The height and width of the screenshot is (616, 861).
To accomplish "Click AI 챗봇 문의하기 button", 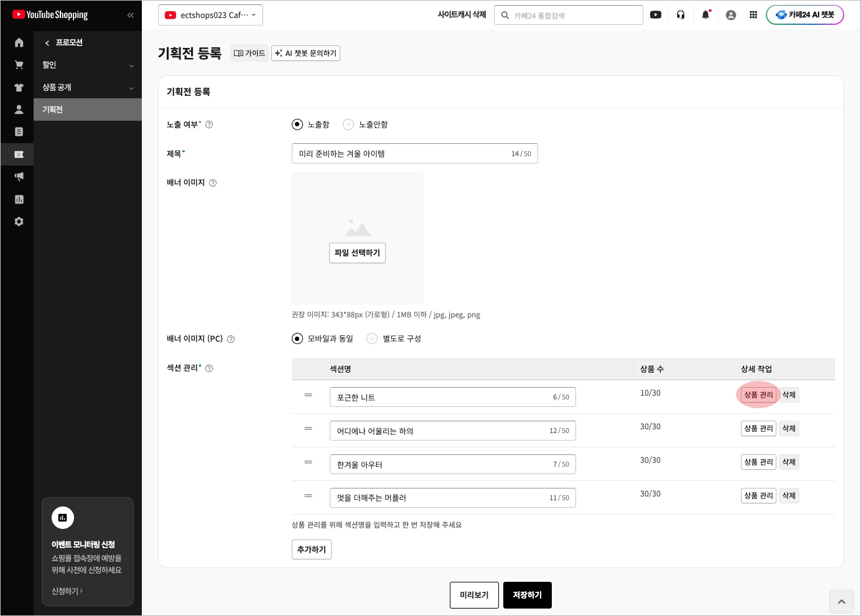I will click(305, 54).
